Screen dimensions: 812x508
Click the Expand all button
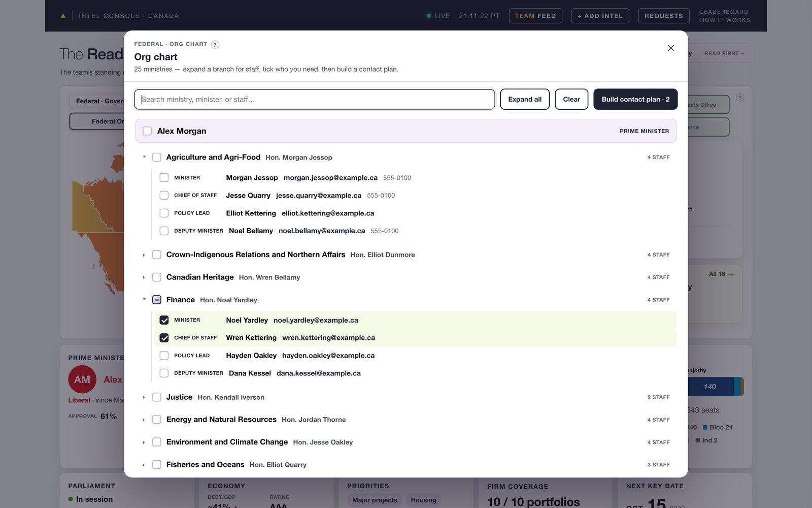(525, 99)
